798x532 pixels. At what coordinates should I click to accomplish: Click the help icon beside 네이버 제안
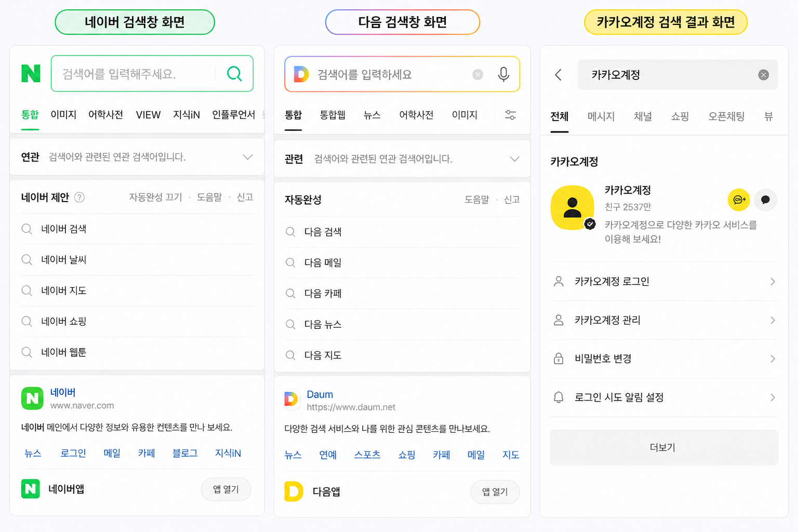coord(79,197)
